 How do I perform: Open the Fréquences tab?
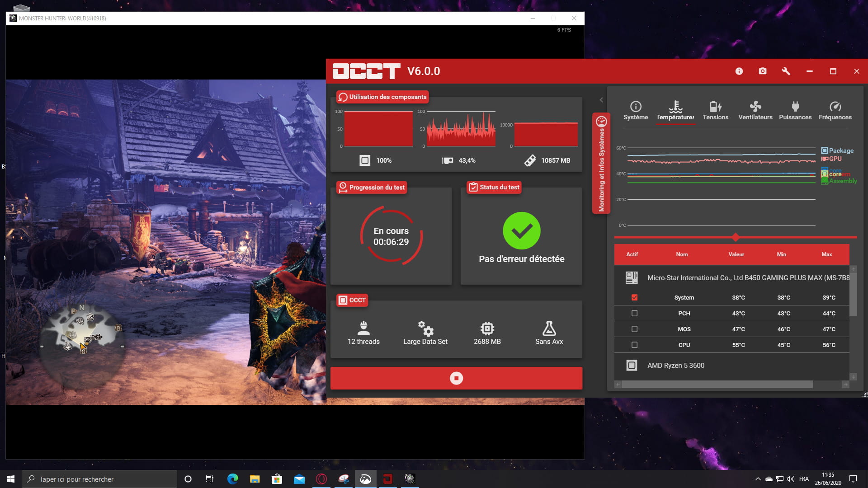[835, 111]
